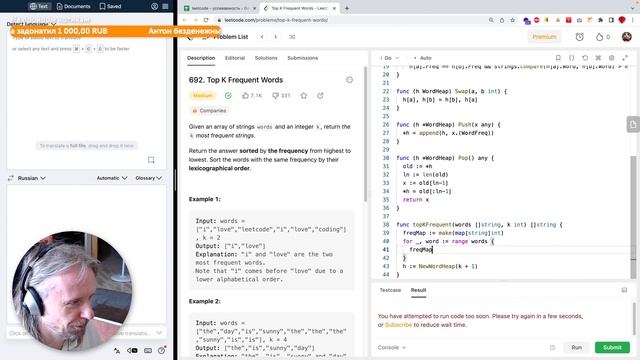The image size is (640, 360).
Task: Switch to the Testcase tab
Action: pyautogui.click(x=390, y=290)
